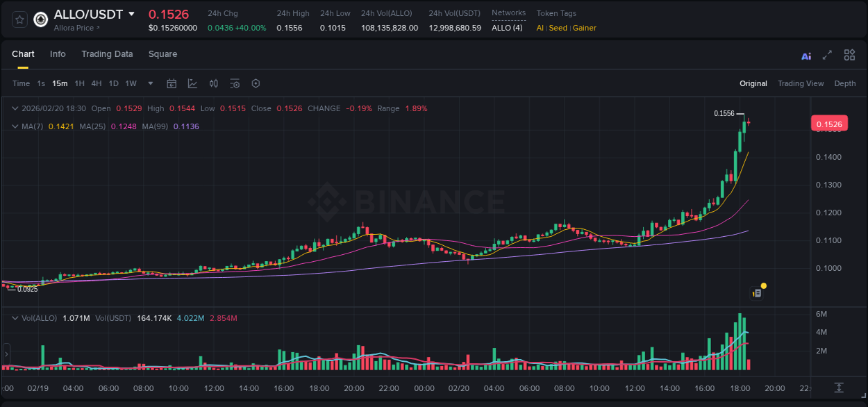Open the go-to-date calendar tool
Screen dimensions: 868x407
click(x=172, y=83)
